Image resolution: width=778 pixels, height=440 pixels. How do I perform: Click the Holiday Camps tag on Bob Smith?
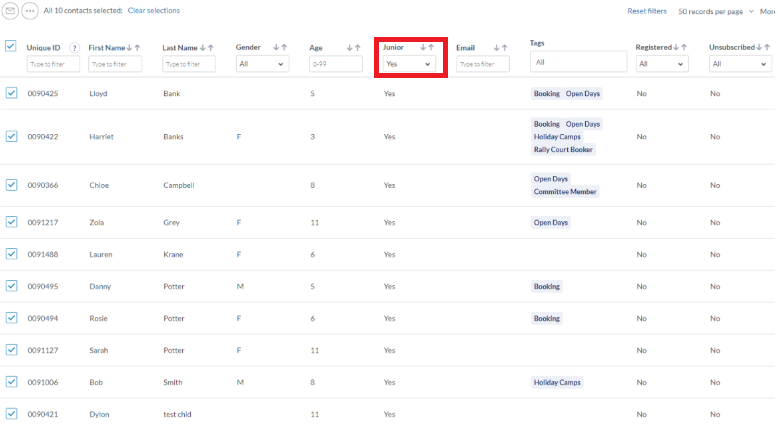point(557,382)
